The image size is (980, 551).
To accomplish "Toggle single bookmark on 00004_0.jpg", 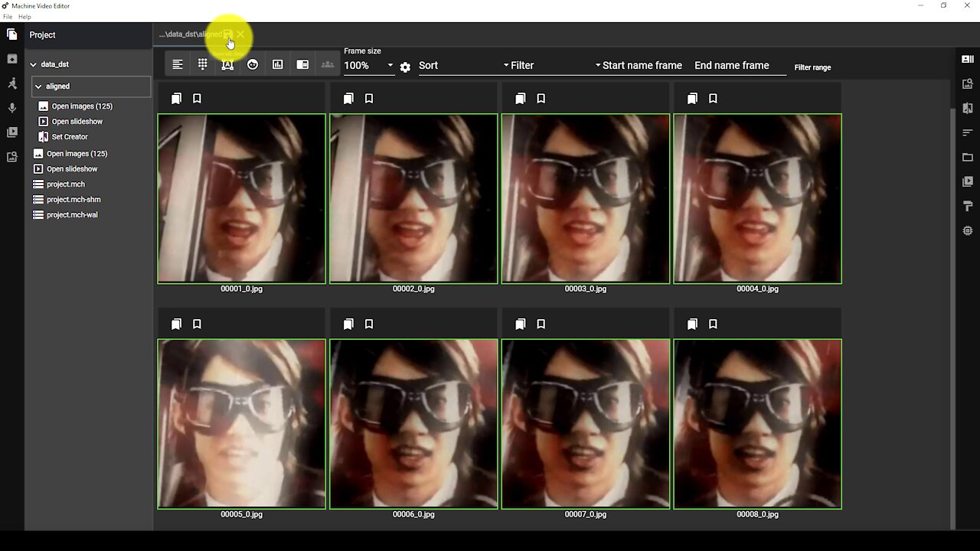I will (x=713, y=99).
